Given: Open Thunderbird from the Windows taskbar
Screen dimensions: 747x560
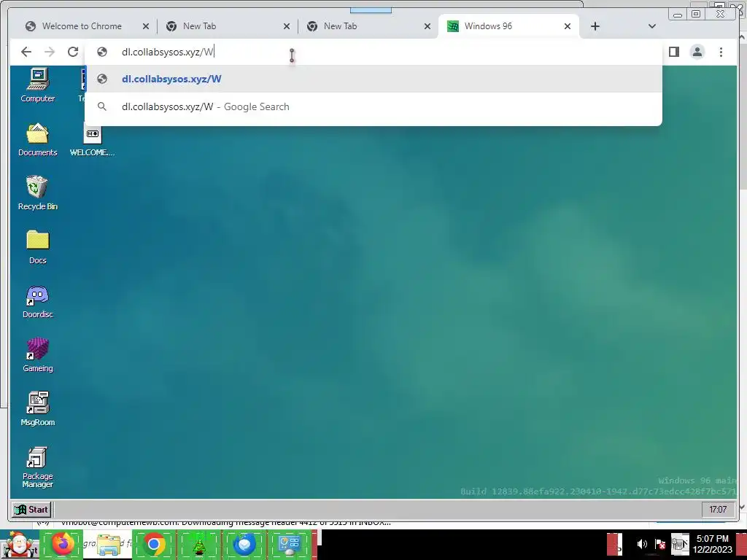Looking at the screenshot, I should (244, 544).
